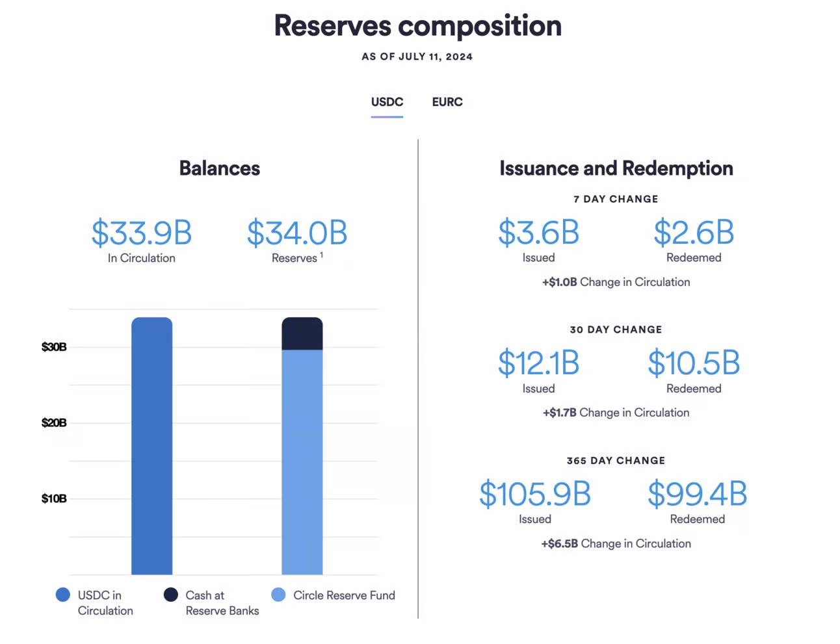Screen dimensions: 840x644
Task: Click the Circle Reserve Fund legend dot
Action: [278, 595]
